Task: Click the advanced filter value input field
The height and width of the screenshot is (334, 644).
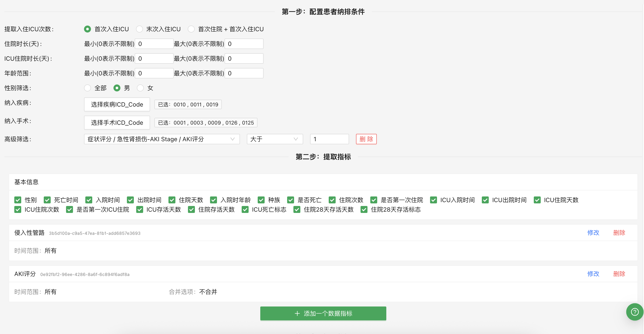Action: tap(329, 139)
